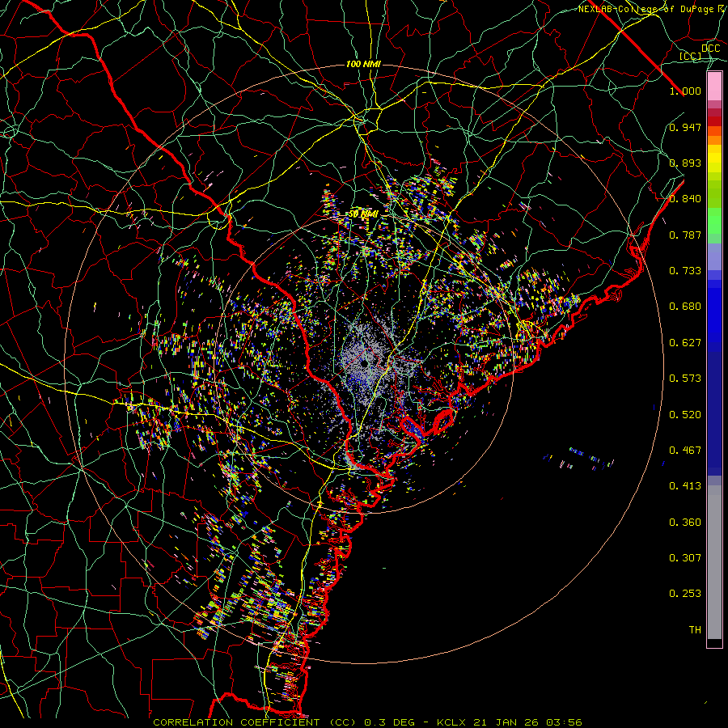Click the 0.253 scale value
This screenshot has height=728, width=728.
point(685,594)
